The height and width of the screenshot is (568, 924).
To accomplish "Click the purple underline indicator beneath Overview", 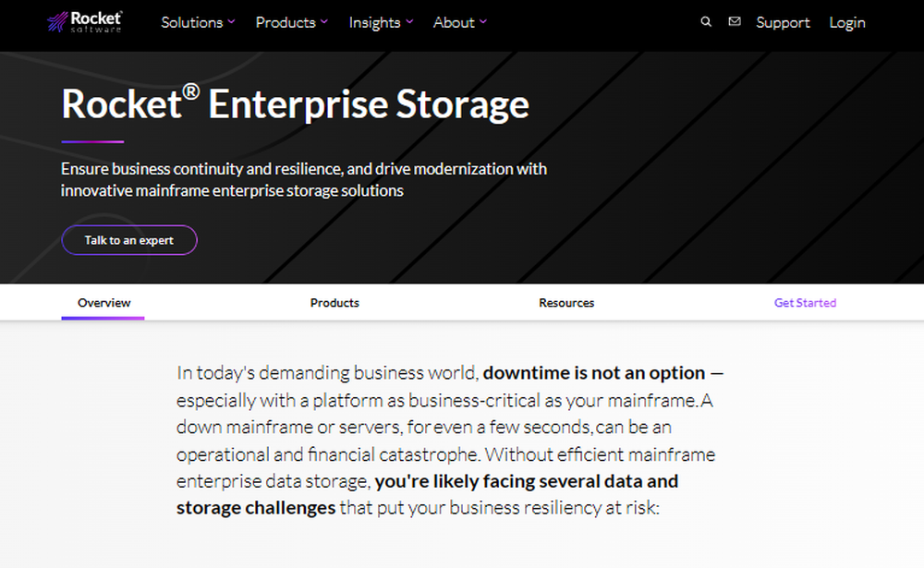I will (103, 319).
